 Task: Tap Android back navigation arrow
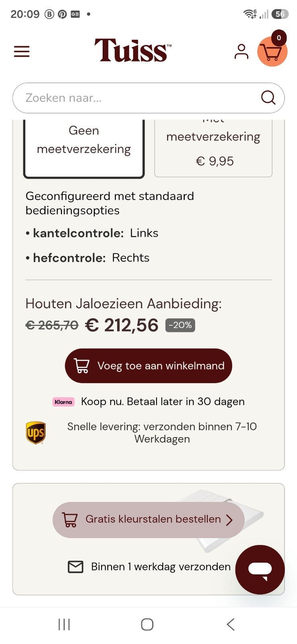[x=230, y=624]
